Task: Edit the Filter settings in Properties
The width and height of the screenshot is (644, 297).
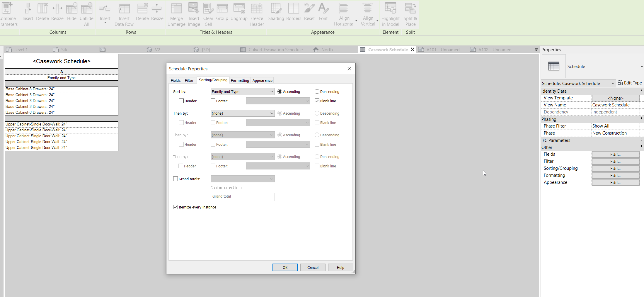Action: coord(615,161)
